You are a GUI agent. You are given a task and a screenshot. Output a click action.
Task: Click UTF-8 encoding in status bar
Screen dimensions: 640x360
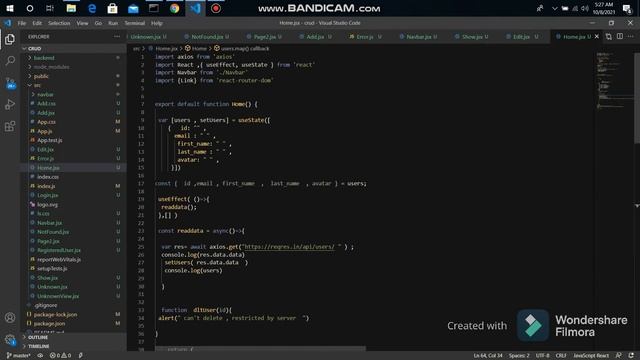coord(542,356)
